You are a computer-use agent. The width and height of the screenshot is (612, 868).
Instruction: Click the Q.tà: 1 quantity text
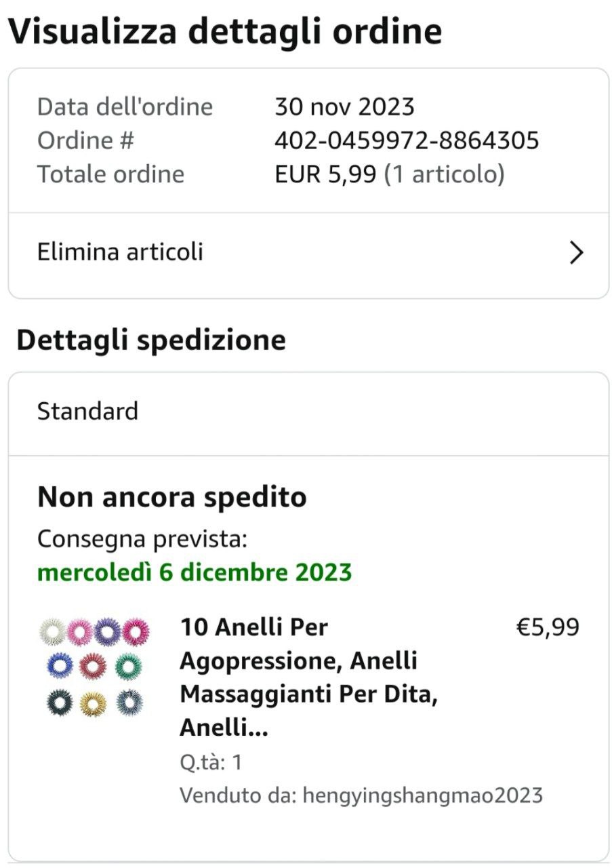(x=211, y=763)
